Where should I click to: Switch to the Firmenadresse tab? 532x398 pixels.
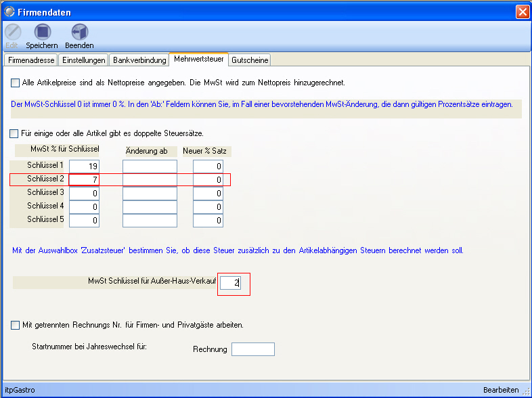point(30,60)
